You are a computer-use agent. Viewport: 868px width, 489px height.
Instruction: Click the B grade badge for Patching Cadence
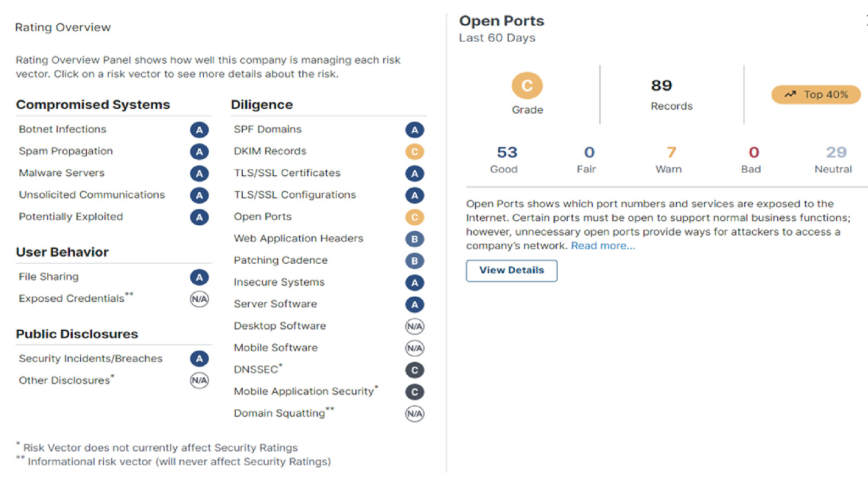[x=415, y=261]
